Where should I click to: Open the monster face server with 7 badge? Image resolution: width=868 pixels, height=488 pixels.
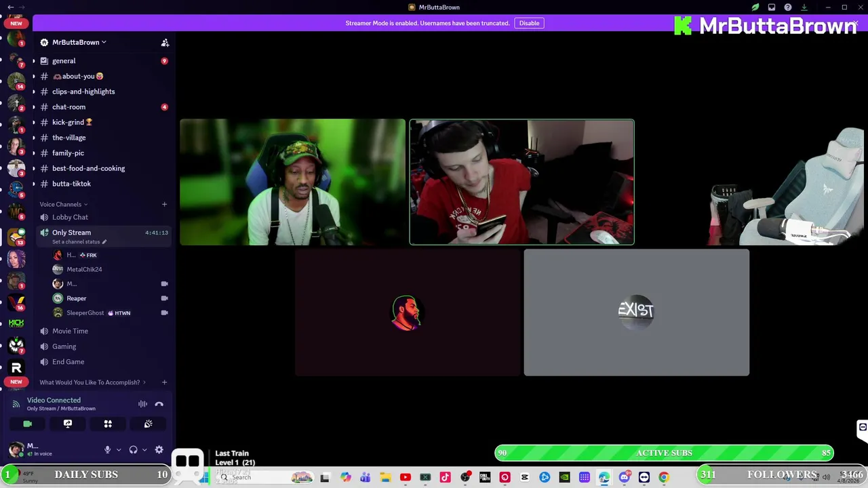click(16, 346)
